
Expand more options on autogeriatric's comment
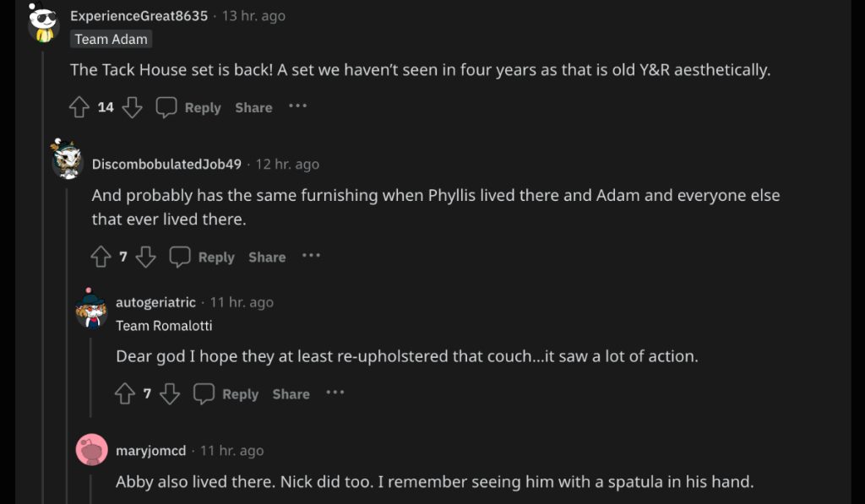[335, 393]
